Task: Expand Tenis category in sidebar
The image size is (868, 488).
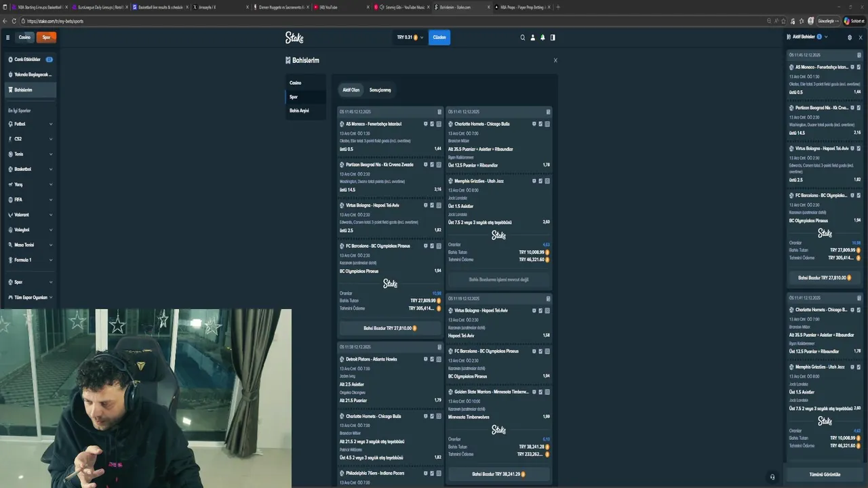Action: 51,154
